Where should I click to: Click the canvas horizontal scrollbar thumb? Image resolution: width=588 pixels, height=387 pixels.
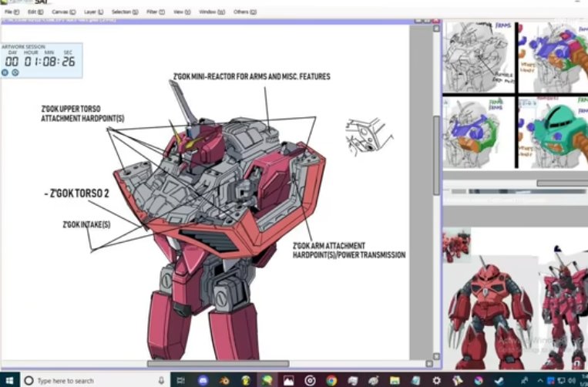(x=218, y=364)
